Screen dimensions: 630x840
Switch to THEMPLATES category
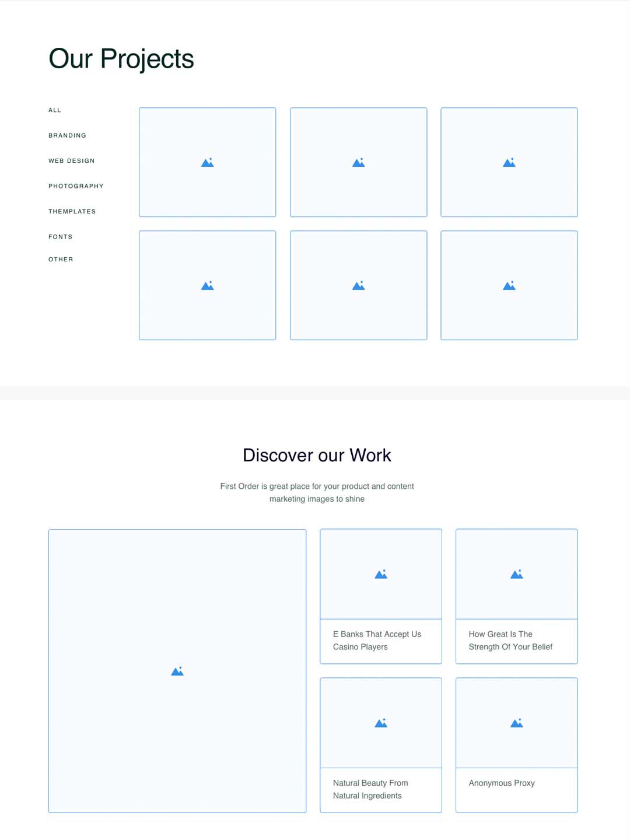[72, 212]
